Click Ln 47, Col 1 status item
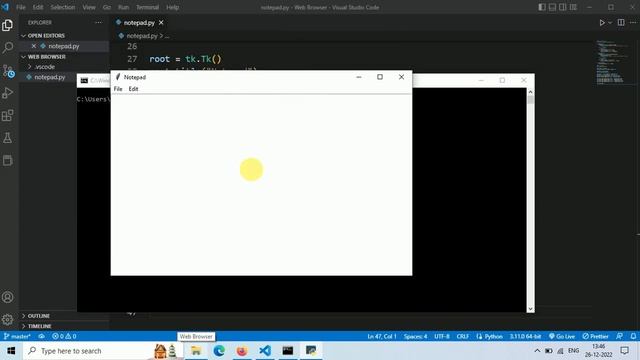 tap(382, 336)
